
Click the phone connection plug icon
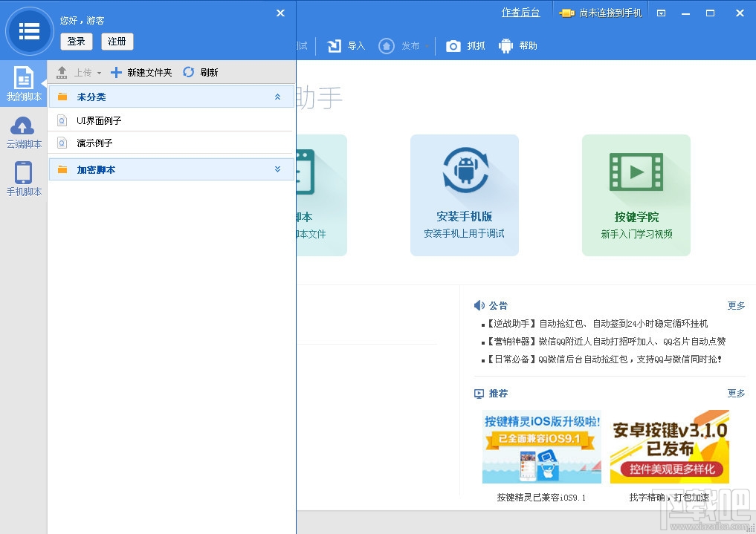tap(566, 13)
